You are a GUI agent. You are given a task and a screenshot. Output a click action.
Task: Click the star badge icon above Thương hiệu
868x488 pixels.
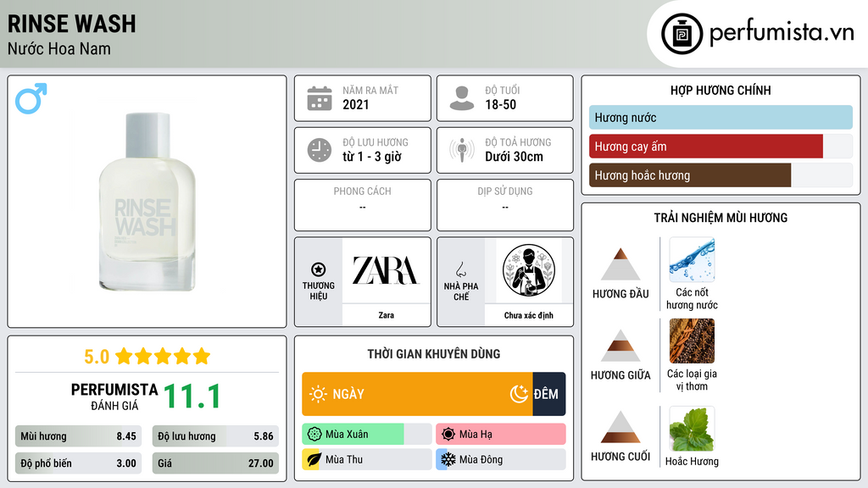pos(319,269)
